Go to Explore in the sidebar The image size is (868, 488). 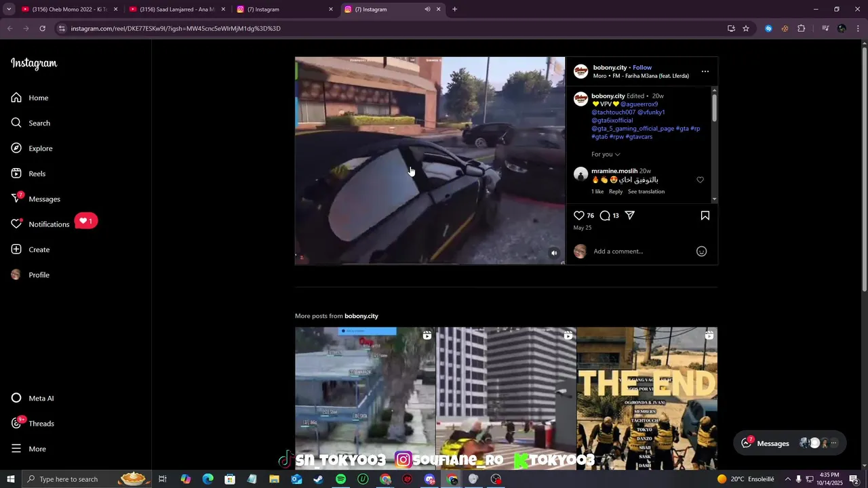click(32, 148)
